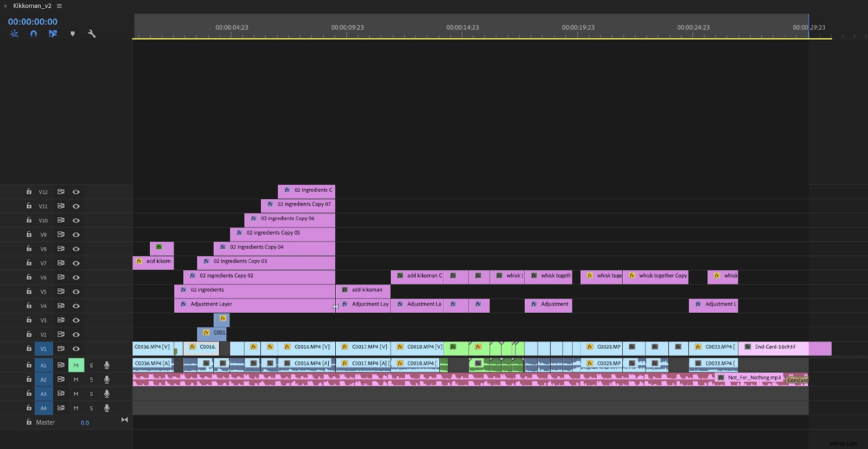
Task: Toggle sync lock on track A1
Action: [x=61, y=365]
